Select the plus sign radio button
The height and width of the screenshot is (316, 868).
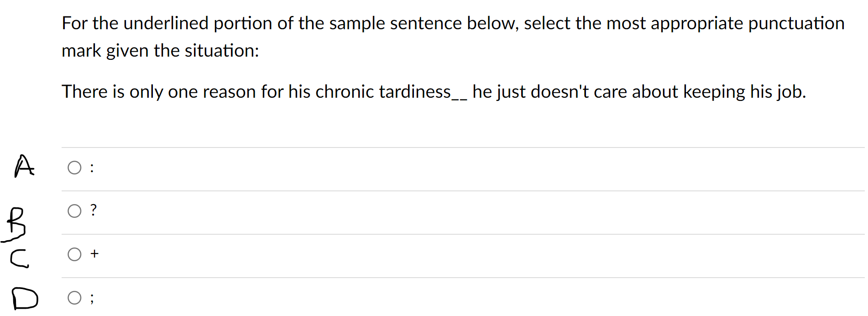tap(74, 254)
